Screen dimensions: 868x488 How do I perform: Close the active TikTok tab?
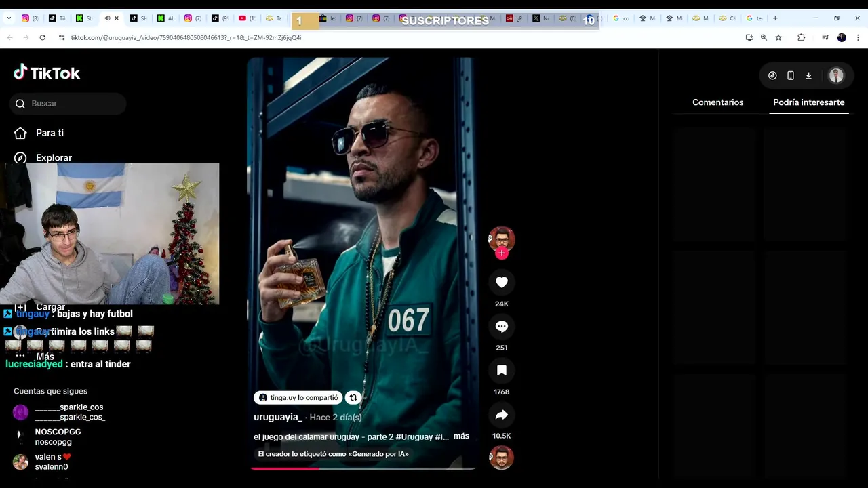point(117,18)
